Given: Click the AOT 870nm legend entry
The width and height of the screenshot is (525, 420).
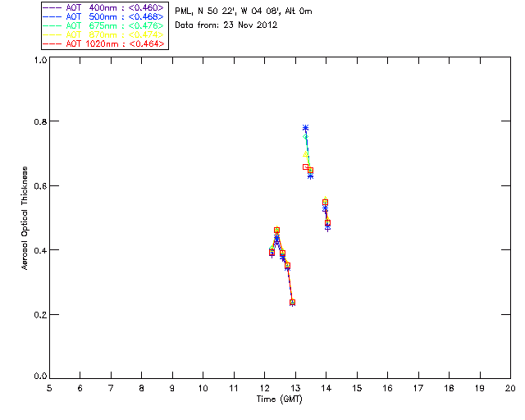Looking at the screenshot, I should point(103,34).
